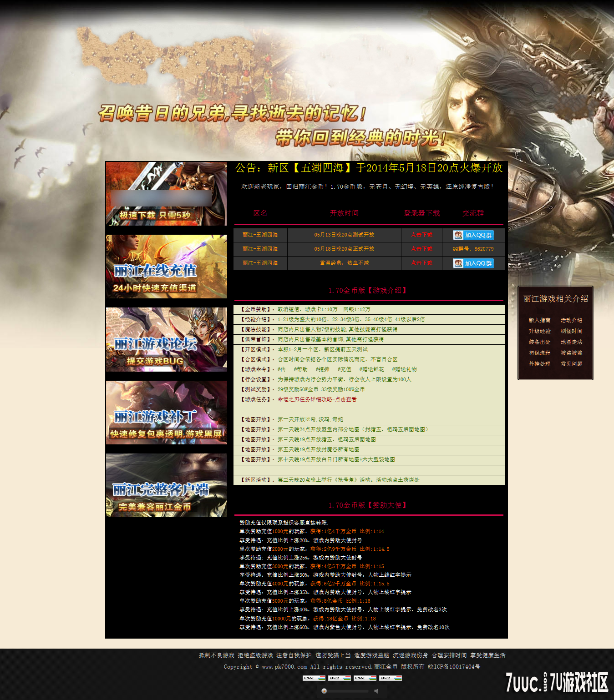The image size is (614, 700).
Task: Click the 【游戏命令】 intro row
Action: [x=369, y=370]
